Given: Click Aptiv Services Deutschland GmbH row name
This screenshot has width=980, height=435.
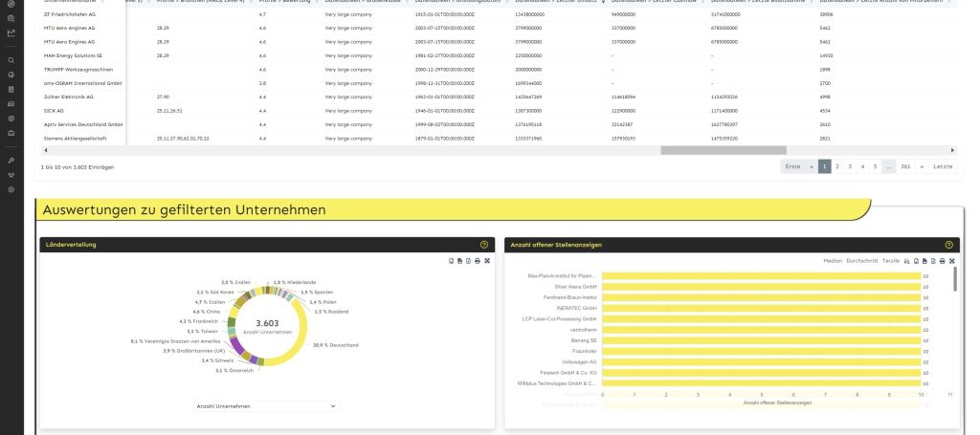Looking at the screenshot, I should [83, 124].
